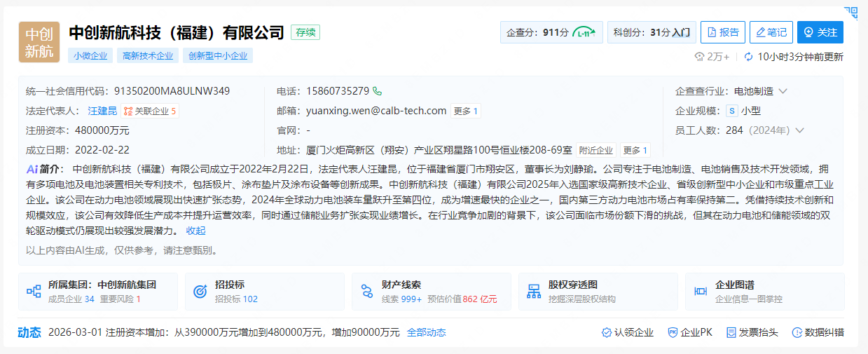Show more addresses with 更多 1

[635, 150]
